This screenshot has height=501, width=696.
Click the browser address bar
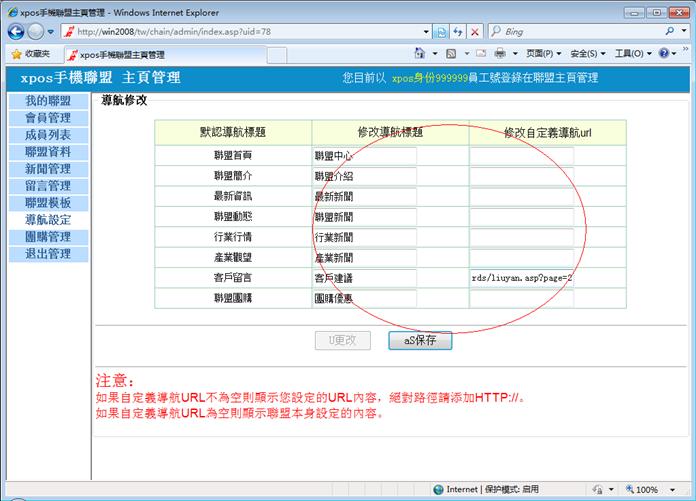250,32
